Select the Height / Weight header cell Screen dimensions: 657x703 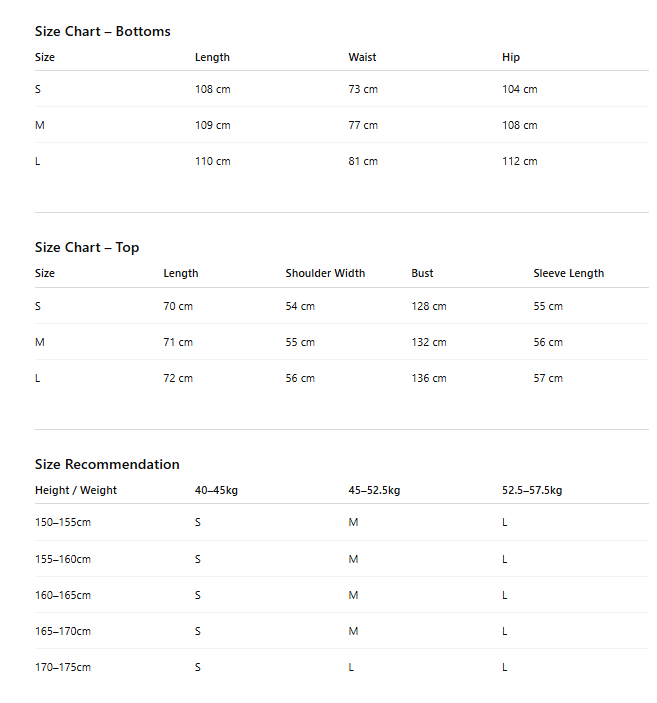pyautogui.click(x=76, y=490)
